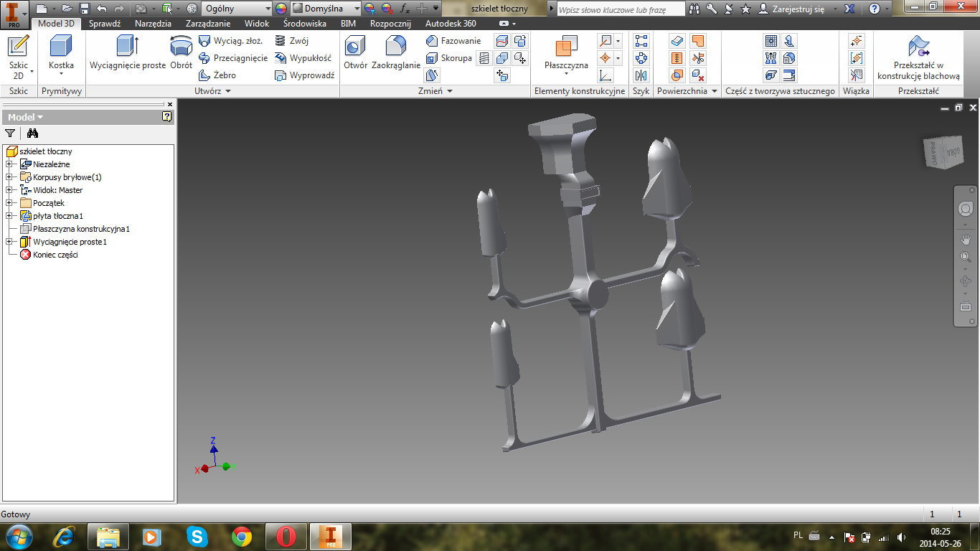Open the Model browser dropdown header

[x=26, y=117]
